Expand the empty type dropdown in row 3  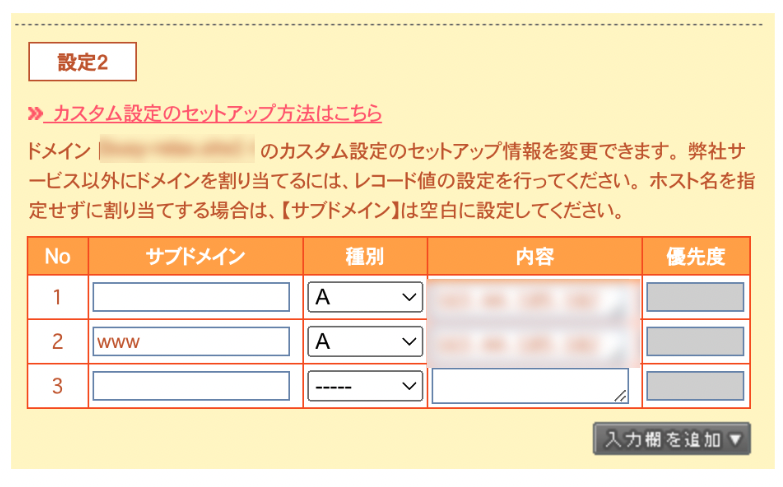click(365, 385)
